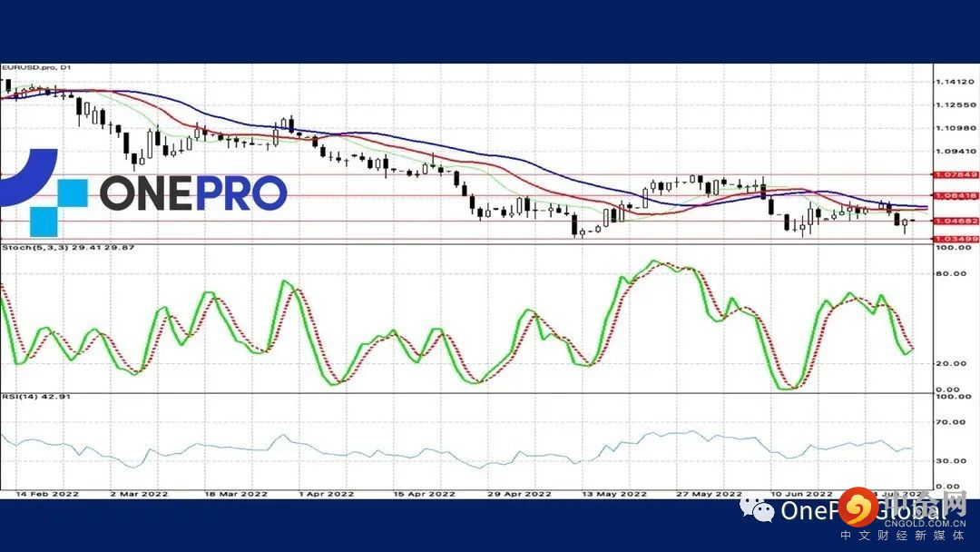
Task: Click the 15 Apr 2022 date label
Action: 424,494
